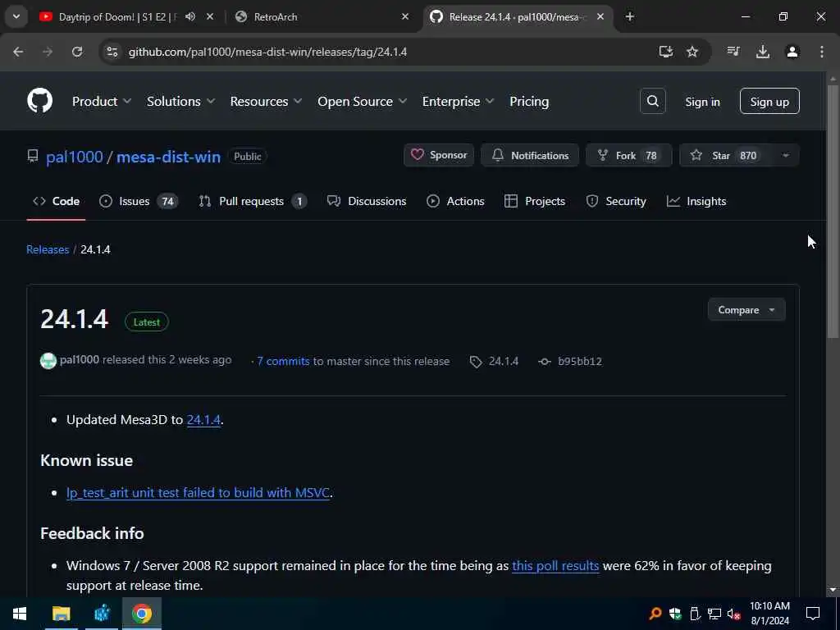Install app icon in address bar
This screenshot has width=840, height=630.
(666, 52)
